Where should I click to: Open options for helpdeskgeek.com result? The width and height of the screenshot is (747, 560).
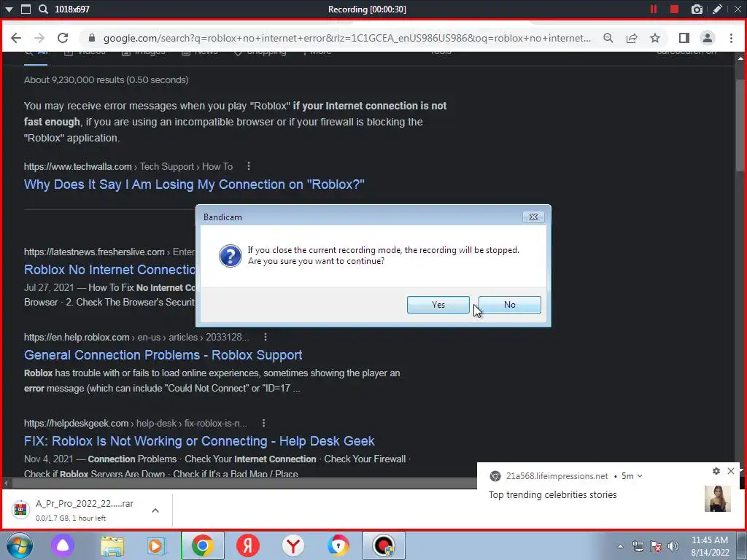(x=263, y=423)
